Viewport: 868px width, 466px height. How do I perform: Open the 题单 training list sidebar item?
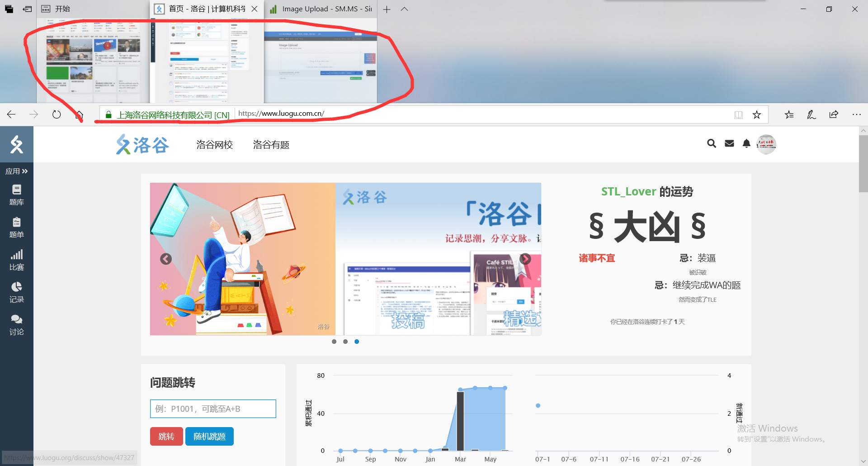coord(17,228)
